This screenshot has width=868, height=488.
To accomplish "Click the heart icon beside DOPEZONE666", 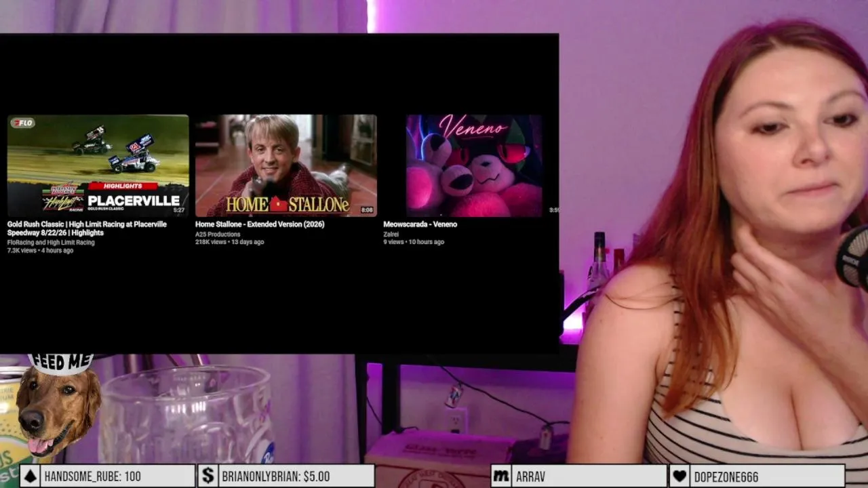I will pyautogui.click(x=679, y=476).
